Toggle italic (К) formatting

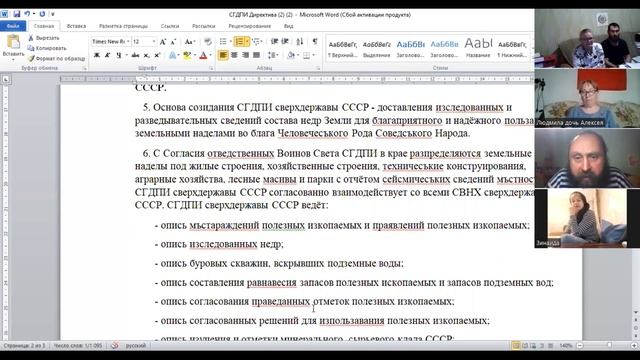tap(107, 55)
